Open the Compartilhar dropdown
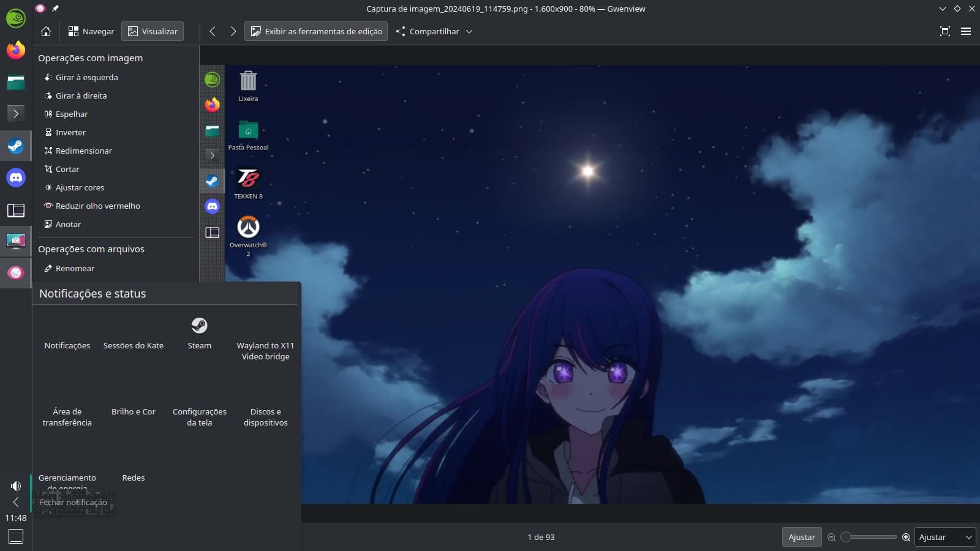 tap(434, 31)
